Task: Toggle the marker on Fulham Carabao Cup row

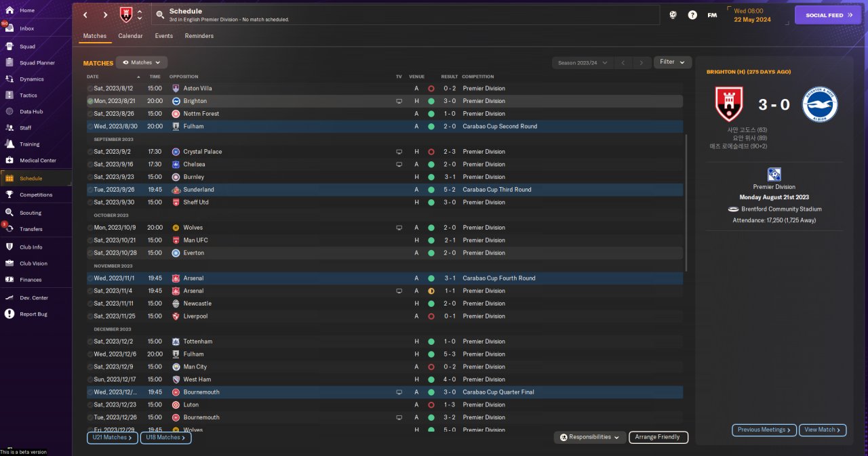Action: tap(90, 126)
